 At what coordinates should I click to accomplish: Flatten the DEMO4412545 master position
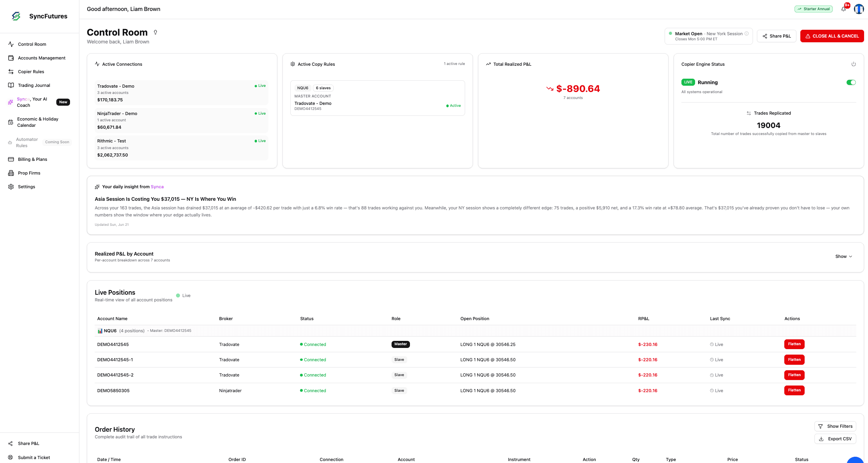tap(794, 344)
